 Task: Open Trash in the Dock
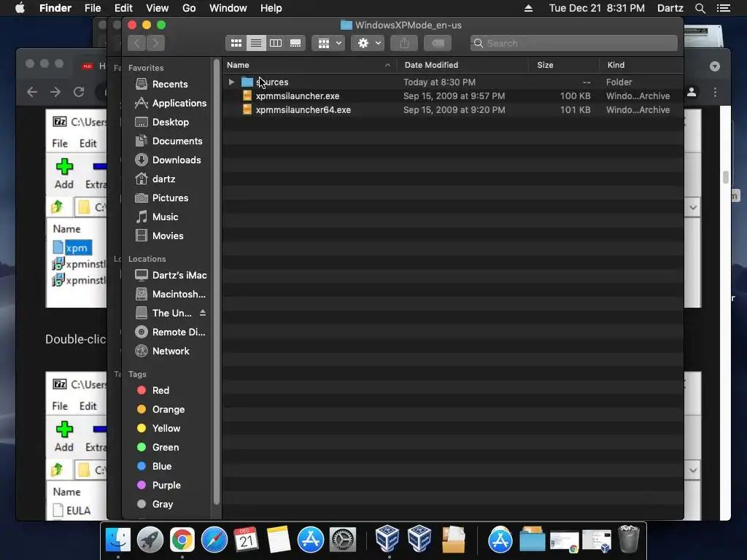pos(628,539)
